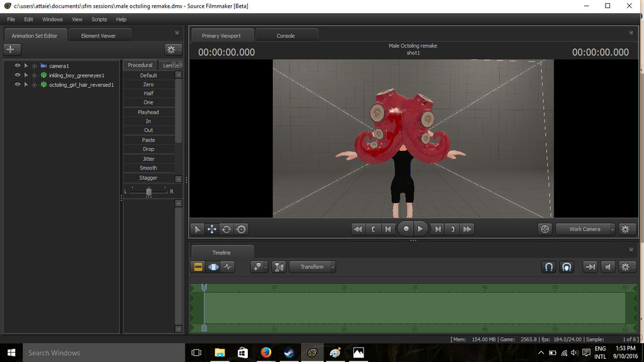
Task: Expand the camera1 tree node
Action: tap(35, 65)
